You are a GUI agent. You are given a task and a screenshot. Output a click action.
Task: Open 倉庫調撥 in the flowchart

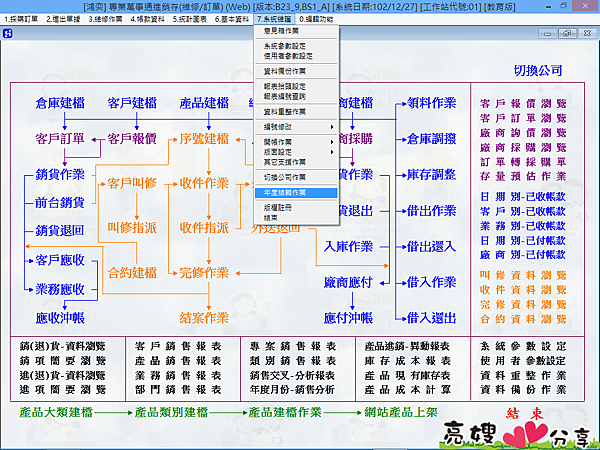(x=432, y=139)
